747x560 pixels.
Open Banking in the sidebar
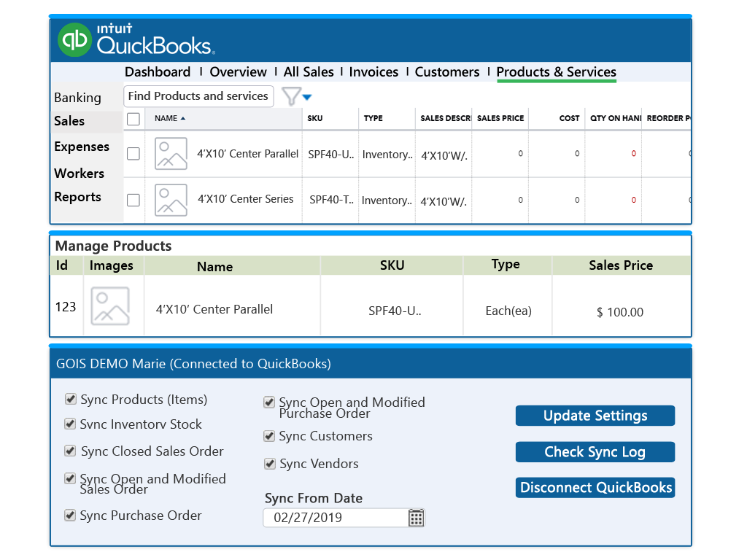(77, 98)
